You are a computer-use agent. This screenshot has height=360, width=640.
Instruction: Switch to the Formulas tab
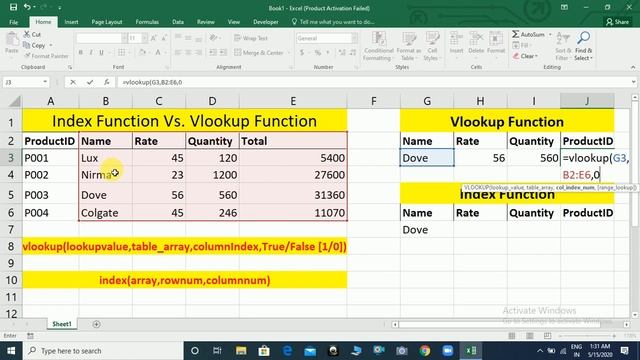(147, 22)
